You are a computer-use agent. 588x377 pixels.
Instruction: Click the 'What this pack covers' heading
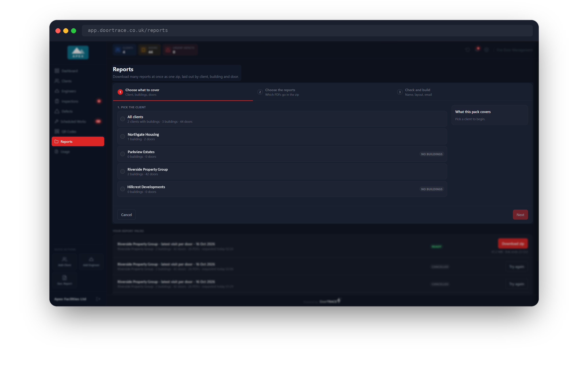(x=473, y=112)
